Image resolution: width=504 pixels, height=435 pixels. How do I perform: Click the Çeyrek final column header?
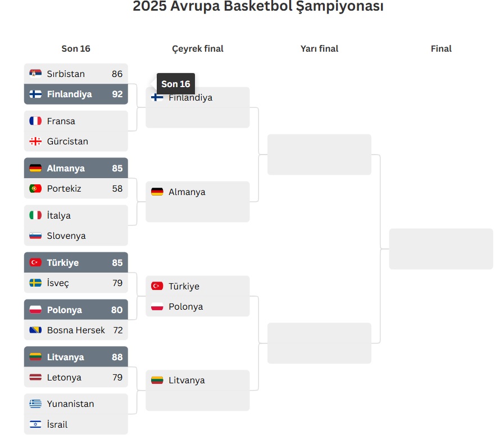tap(197, 49)
